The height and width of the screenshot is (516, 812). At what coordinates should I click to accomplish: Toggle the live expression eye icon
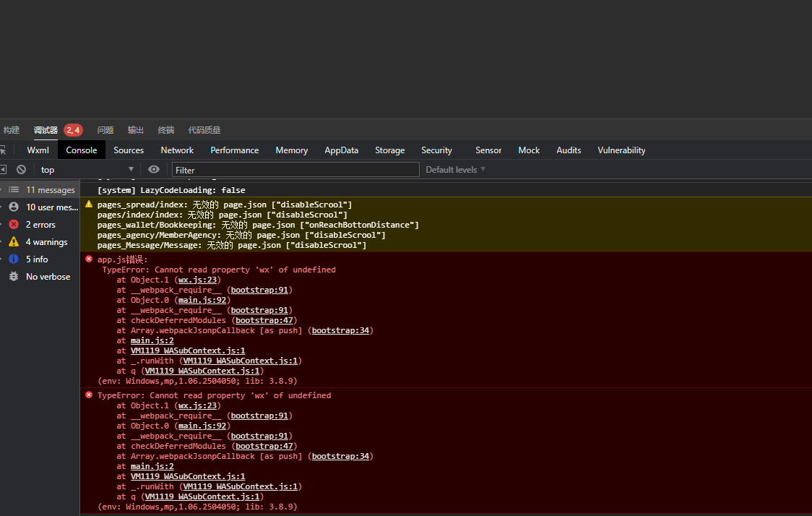[x=154, y=169]
